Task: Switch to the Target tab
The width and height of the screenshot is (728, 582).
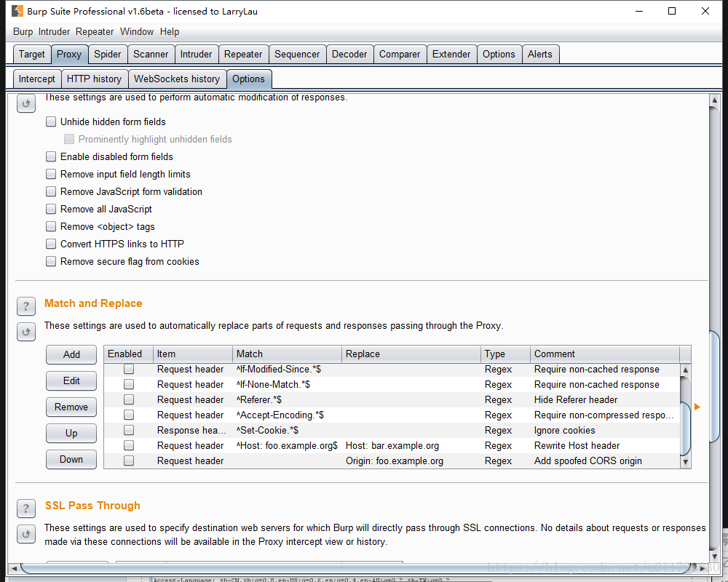Action: (x=31, y=55)
